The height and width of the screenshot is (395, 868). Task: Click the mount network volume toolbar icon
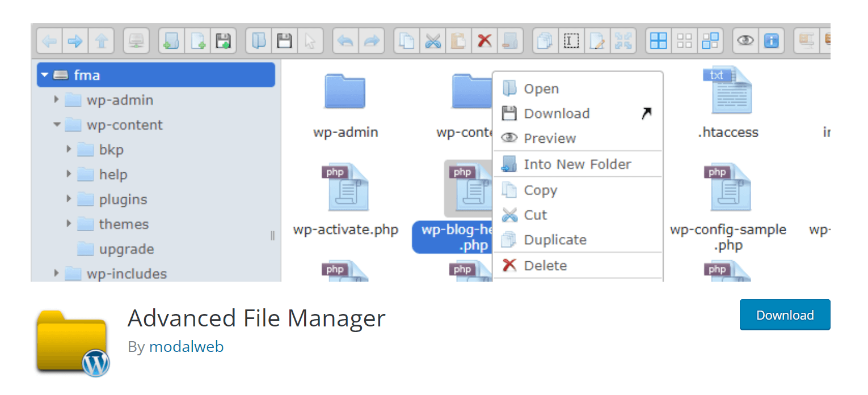pyautogui.click(x=136, y=41)
